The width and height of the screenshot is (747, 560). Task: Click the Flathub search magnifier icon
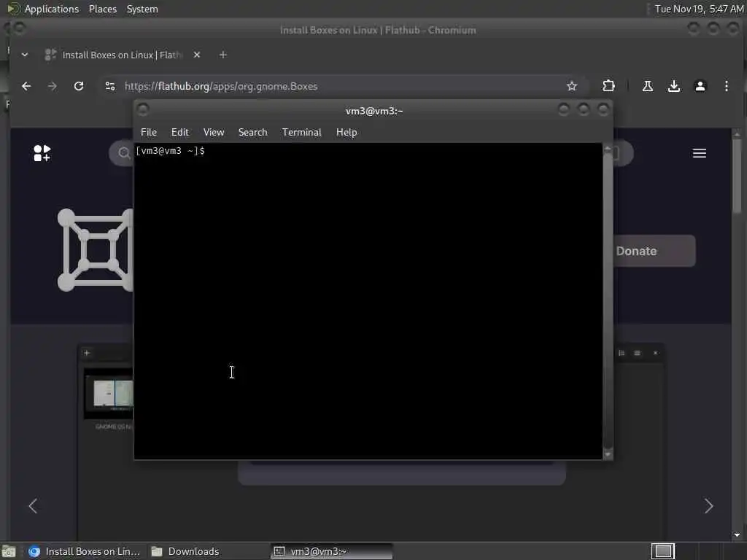point(124,153)
